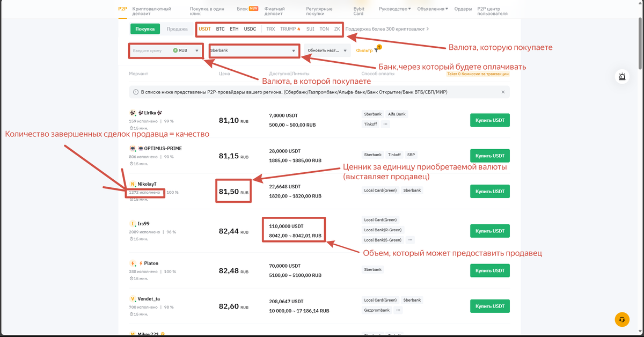Select the USDT coin tab
Screen dimensions: 644x337
[x=204, y=29]
